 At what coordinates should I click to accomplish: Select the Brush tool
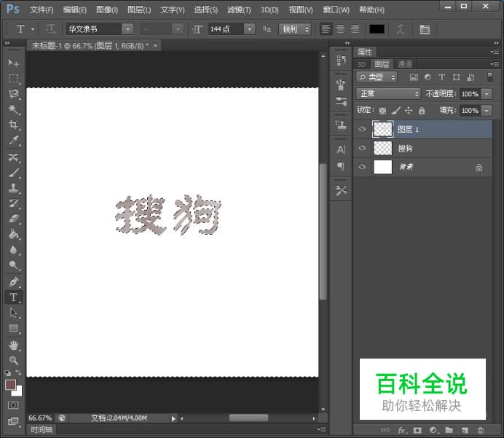tap(13, 173)
